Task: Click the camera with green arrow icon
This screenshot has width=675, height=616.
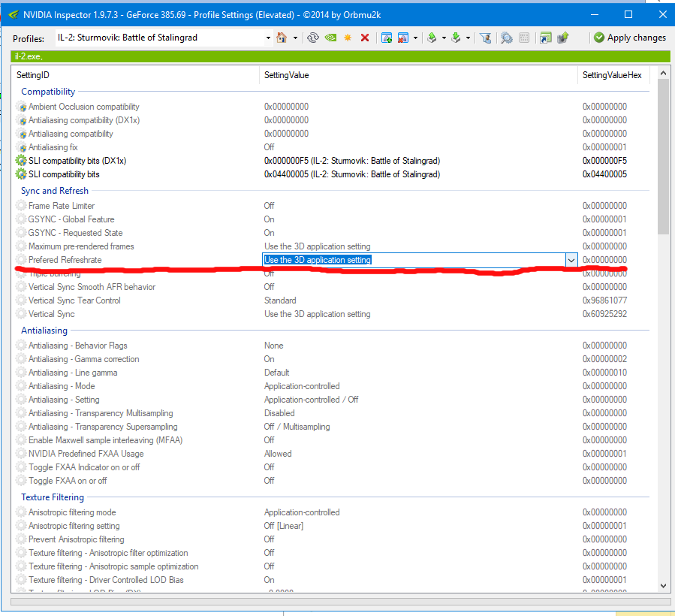Action: coord(562,38)
